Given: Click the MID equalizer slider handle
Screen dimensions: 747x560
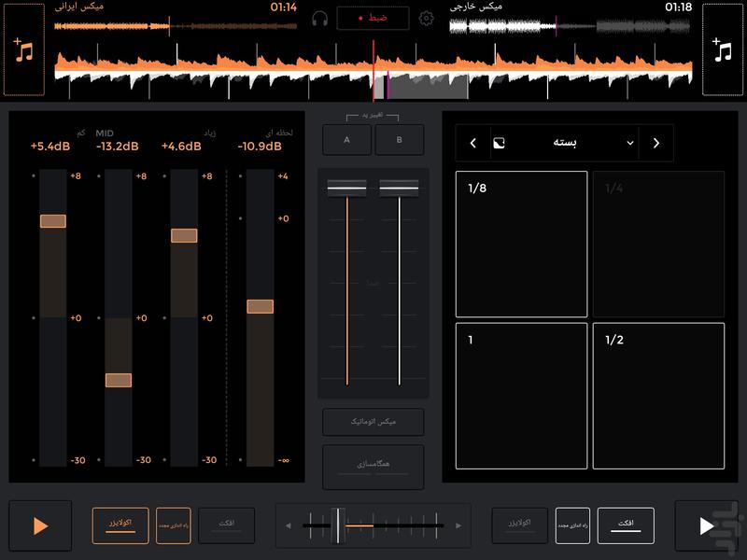Looking at the screenshot, I should (119, 380).
